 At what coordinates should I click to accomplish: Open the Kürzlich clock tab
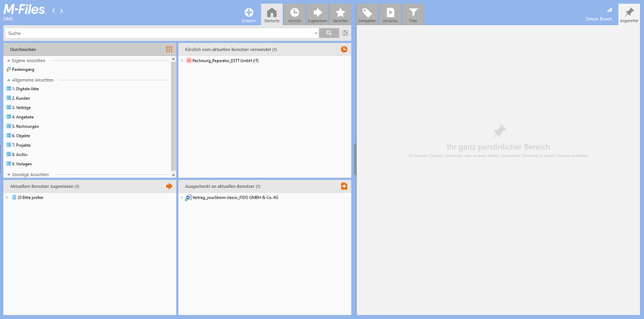(294, 14)
